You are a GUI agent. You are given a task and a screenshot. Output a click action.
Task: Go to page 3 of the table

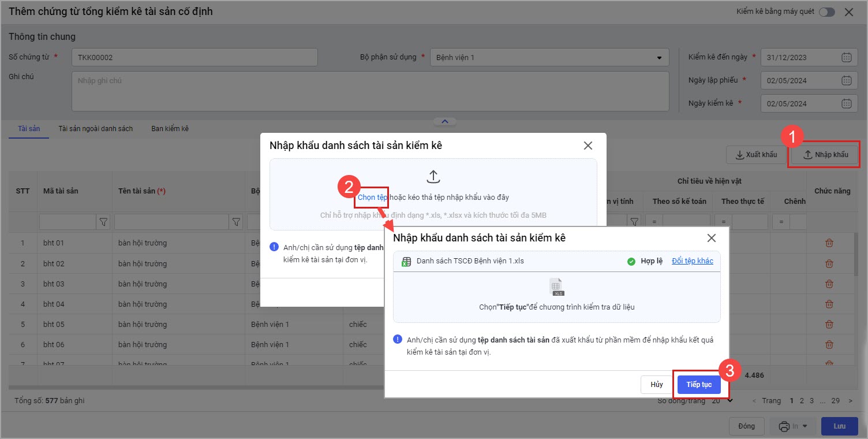point(811,400)
